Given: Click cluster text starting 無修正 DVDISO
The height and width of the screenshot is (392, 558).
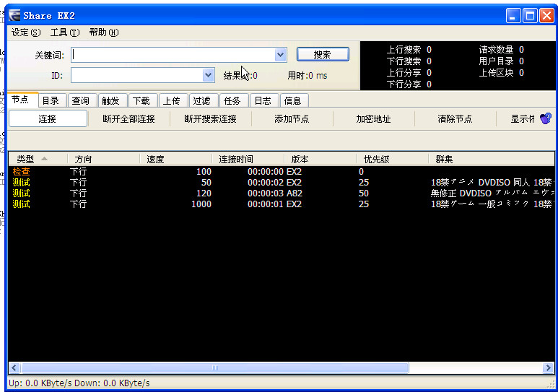Looking at the screenshot, I should click(492, 193).
